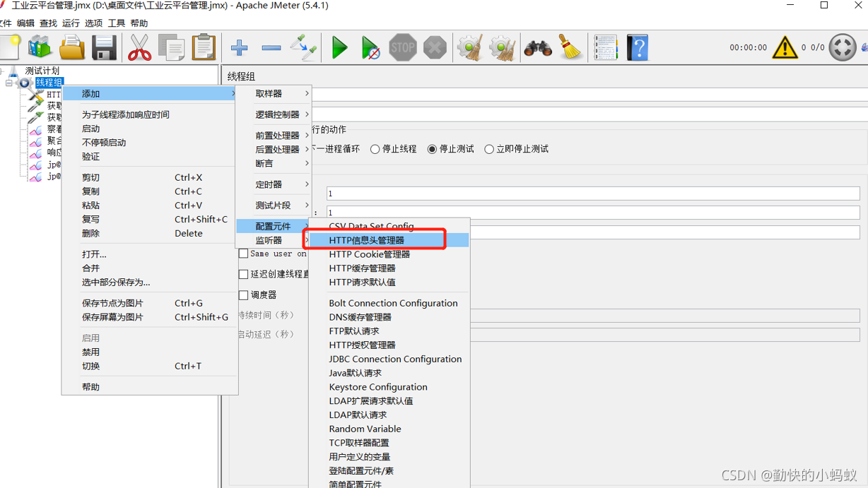
Task: Select the 线程组 tree node
Action: coord(49,83)
